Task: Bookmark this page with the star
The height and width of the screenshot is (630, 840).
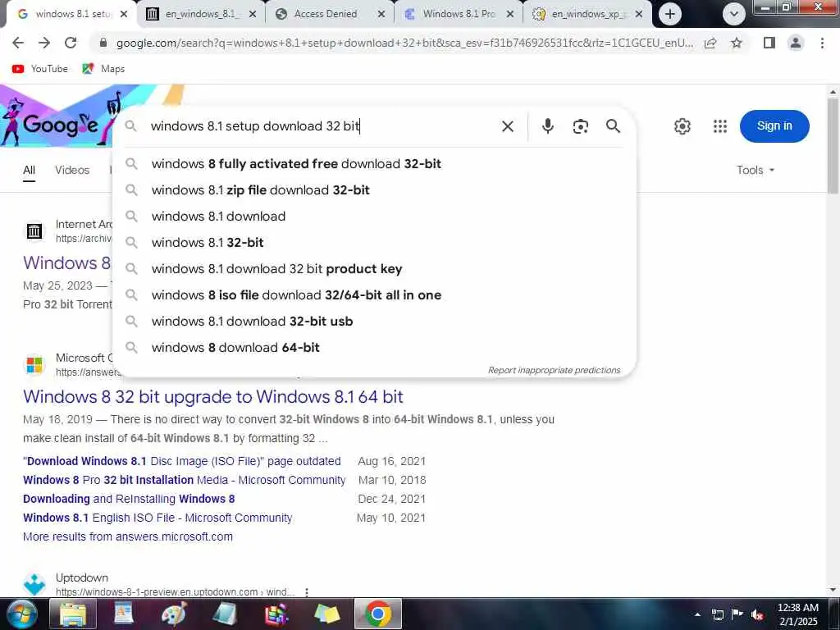Action: [x=737, y=43]
